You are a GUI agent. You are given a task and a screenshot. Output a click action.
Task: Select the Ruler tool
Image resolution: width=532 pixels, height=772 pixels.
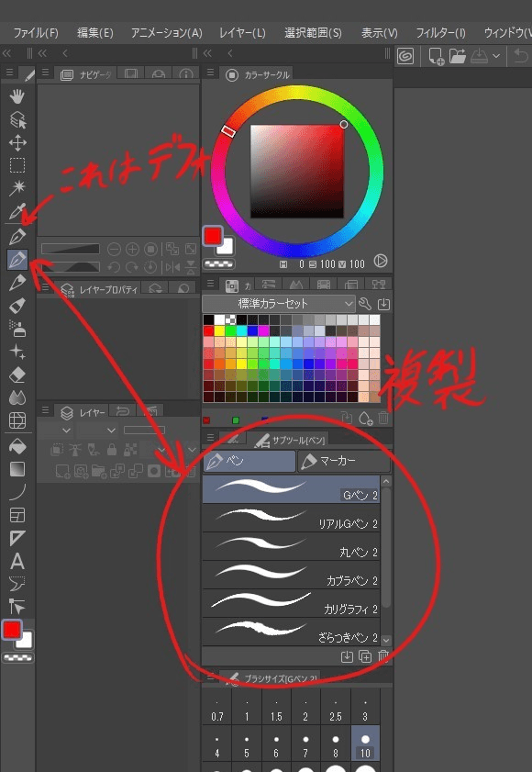pyautogui.click(x=17, y=538)
